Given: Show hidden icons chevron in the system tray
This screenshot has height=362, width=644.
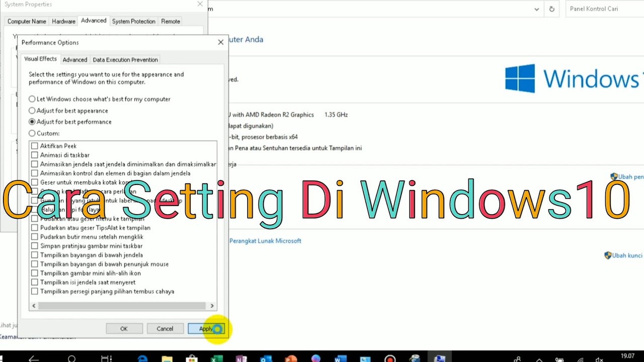Looking at the screenshot, I should pos(539,360).
